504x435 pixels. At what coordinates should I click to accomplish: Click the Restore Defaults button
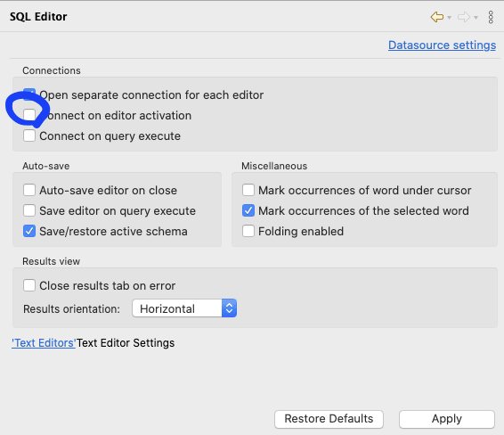[x=329, y=419]
